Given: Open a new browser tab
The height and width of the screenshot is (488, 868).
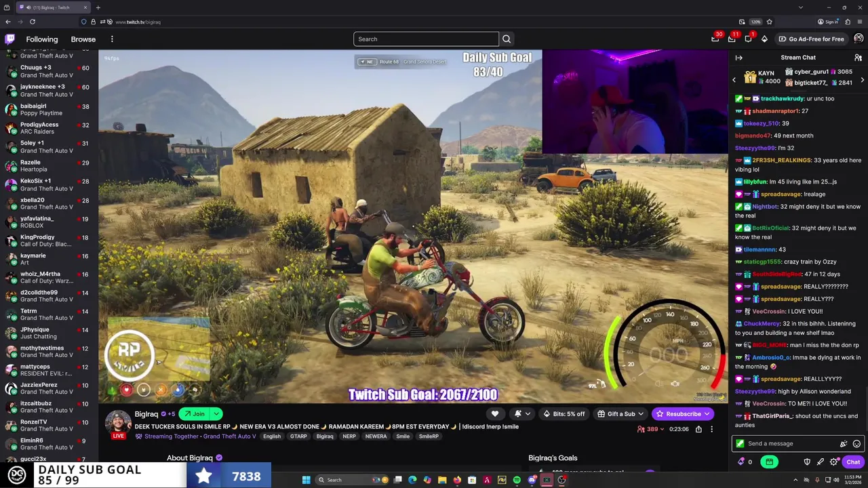Looking at the screenshot, I should coord(98,7).
